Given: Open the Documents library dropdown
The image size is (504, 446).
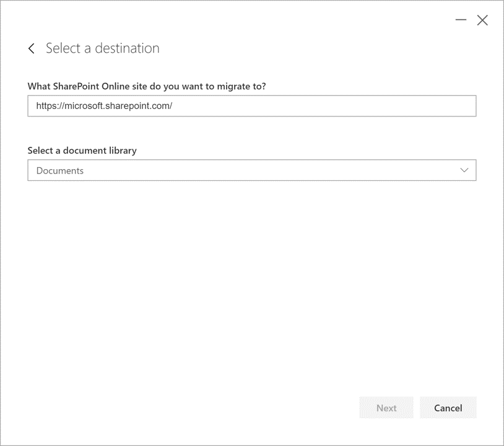Looking at the screenshot, I should [x=251, y=170].
